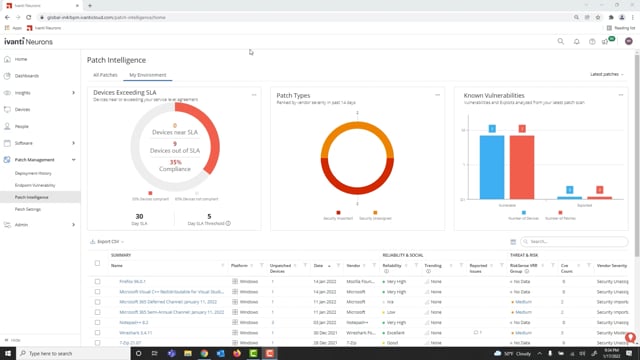Screen dimensions: 640x360
Task: Filter the Unpatched Devices column
Action: (x=305, y=265)
